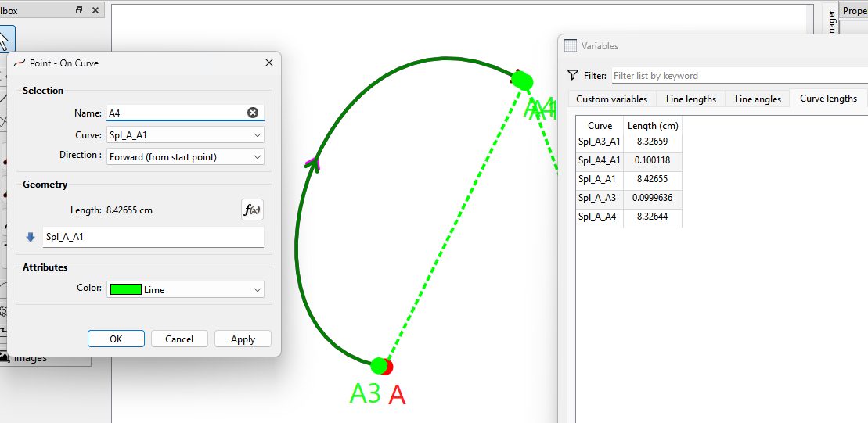The width and height of the screenshot is (868, 423).
Task: Click the blue arrow insert-variable icon
Action: coord(31,237)
